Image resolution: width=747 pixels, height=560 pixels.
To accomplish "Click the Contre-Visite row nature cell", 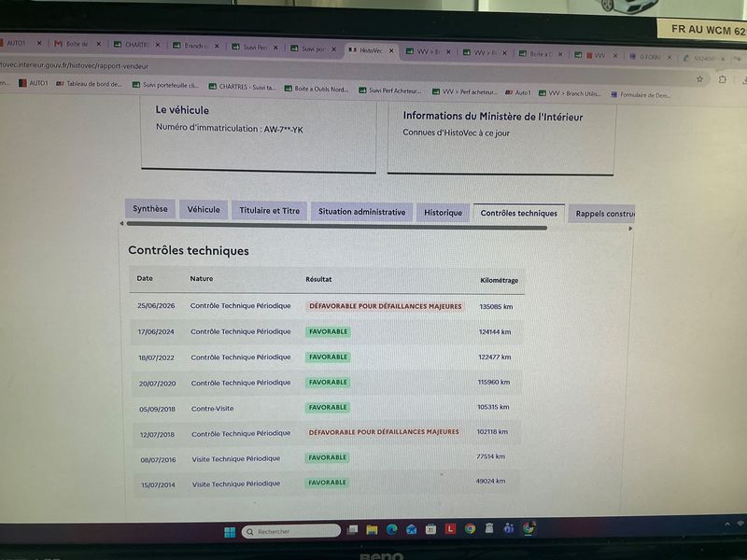I will click(x=213, y=408).
